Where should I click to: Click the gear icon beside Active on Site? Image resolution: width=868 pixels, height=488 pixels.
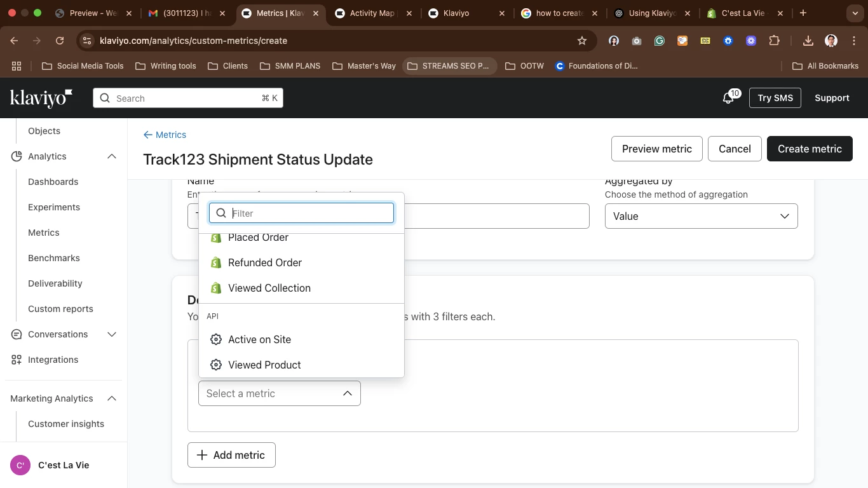[x=216, y=339]
